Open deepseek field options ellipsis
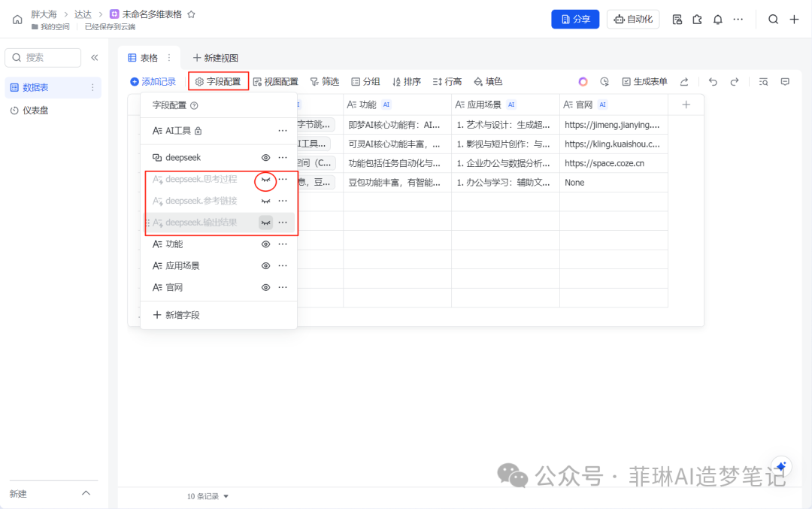Screen dimensions: 812x509 [283, 157]
